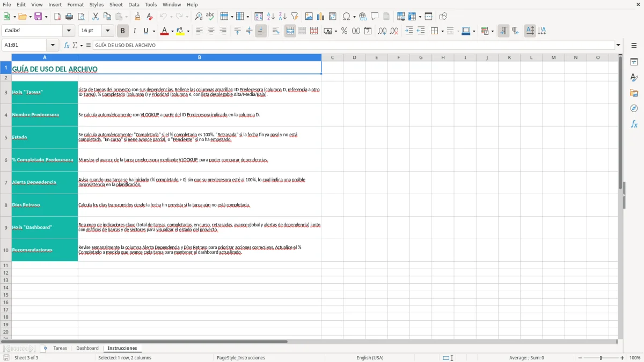Viewport: 644px width, 362px height.
Task: Toggle Underline formatting
Action: (145, 31)
